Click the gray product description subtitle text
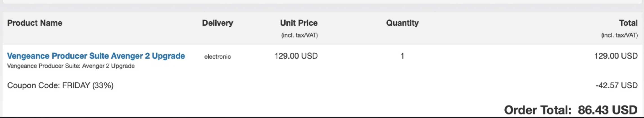This screenshot has height=118, width=644. tap(71, 66)
